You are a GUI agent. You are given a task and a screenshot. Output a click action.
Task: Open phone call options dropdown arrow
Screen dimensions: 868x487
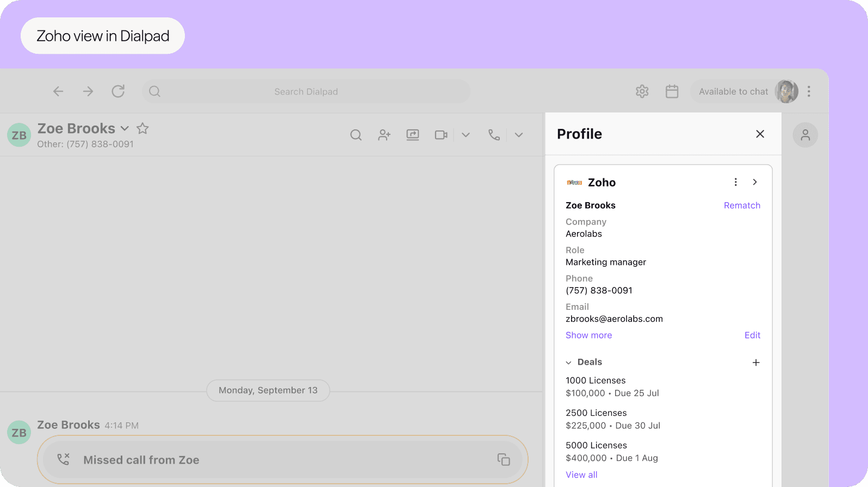tap(519, 135)
